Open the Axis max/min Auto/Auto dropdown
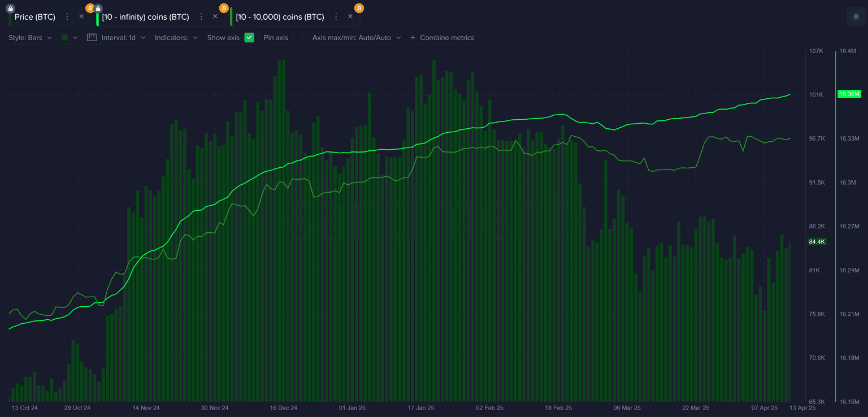Screen dimensions: 868x417 click(x=357, y=38)
